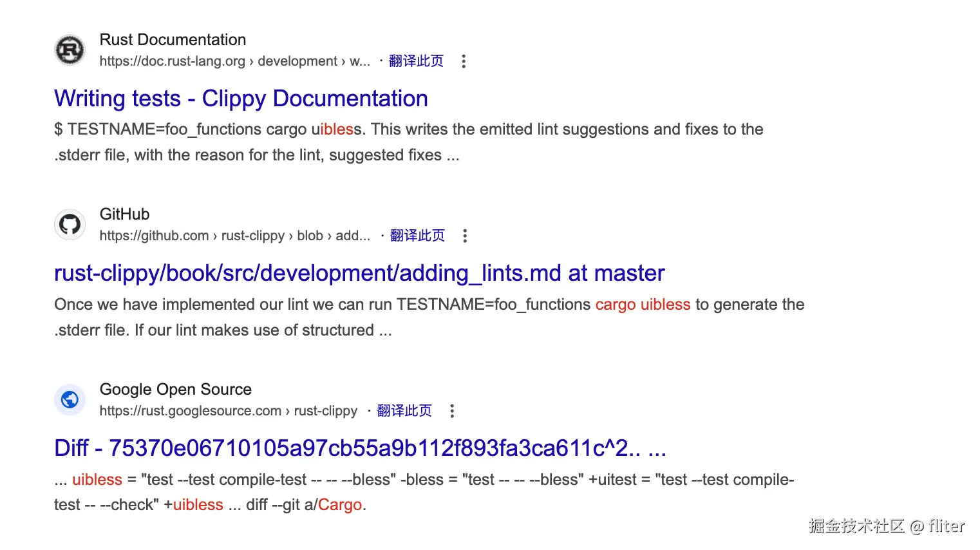Click the 'Google Open Source' site name
The image size is (980, 550).
[x=175, y=390]
